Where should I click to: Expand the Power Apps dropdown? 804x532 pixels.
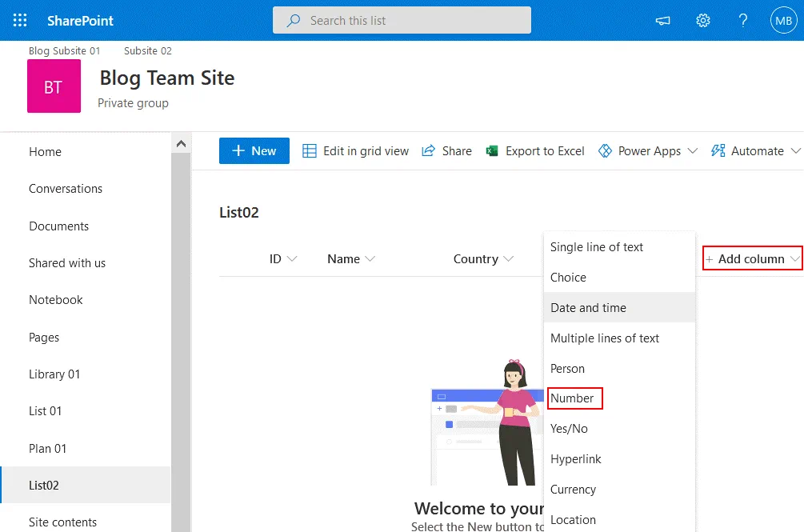pos(648,151)
